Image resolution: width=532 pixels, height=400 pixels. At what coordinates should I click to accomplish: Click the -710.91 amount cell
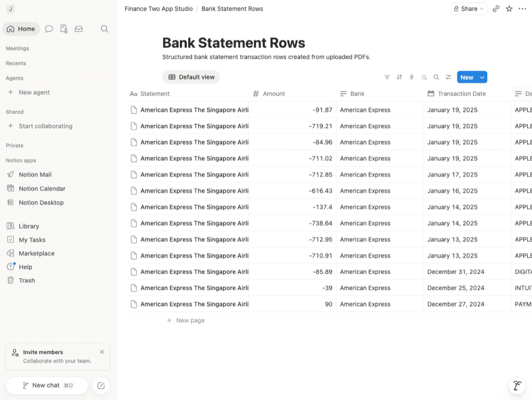tap(293, 256)
